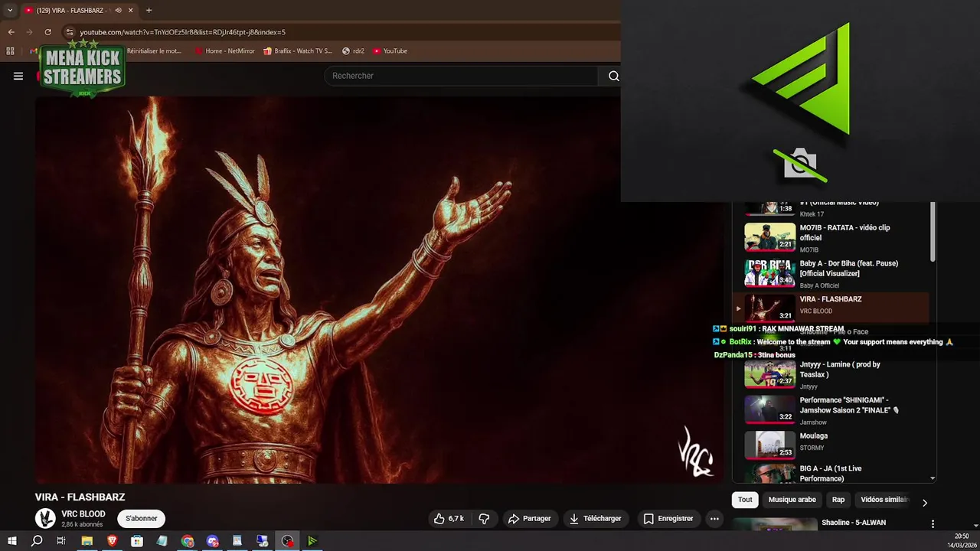This screenshot has height=551, width=980.
Task: Play MO7IB - RATATA playlist video
Action: coord(831,237)
